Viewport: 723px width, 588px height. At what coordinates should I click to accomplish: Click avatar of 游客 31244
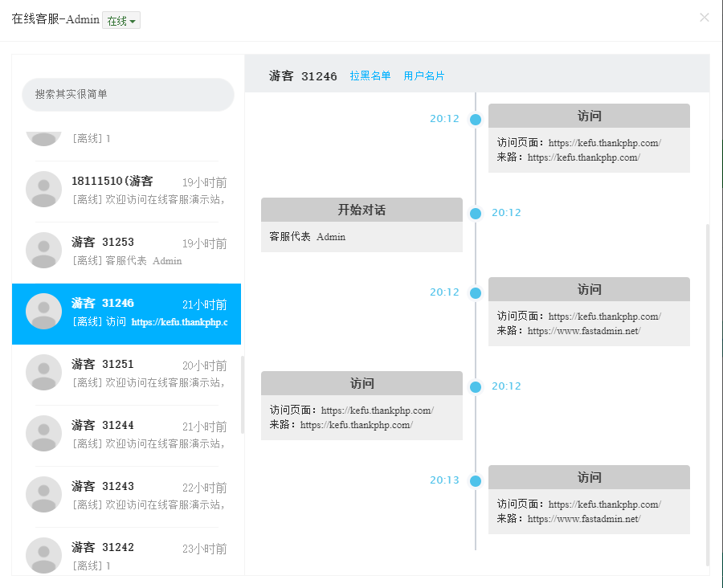coord(44,433)
